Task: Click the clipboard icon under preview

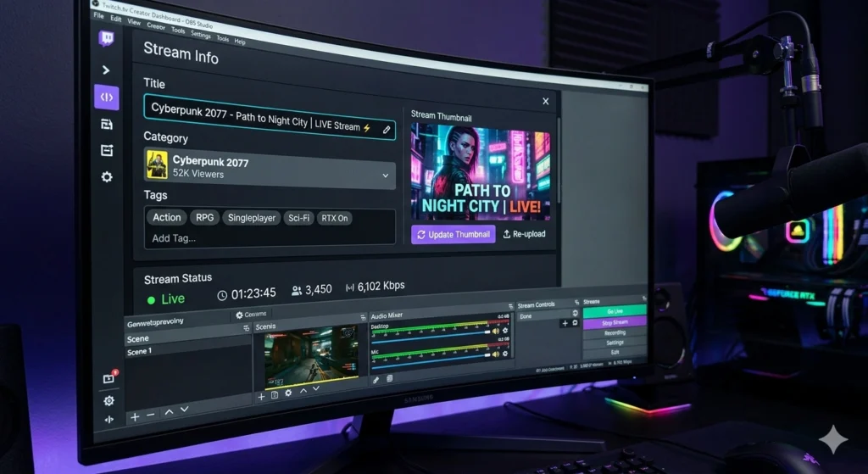Action: click(274, 395)
